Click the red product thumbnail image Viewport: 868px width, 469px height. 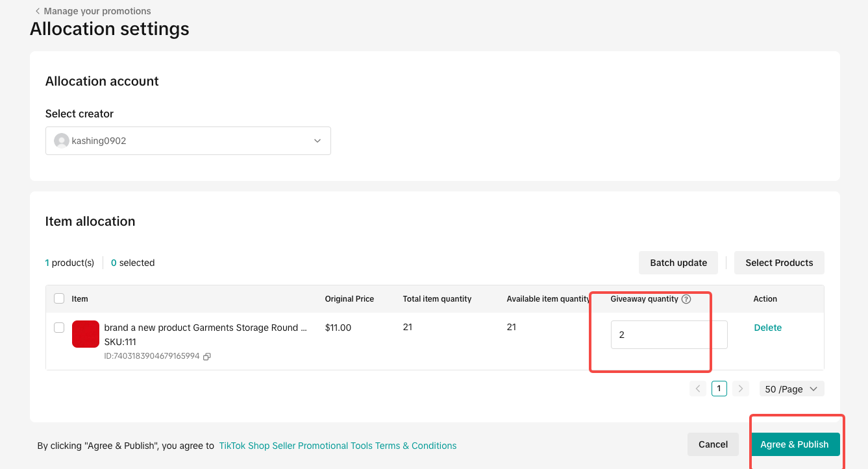(x=86, y=334)
